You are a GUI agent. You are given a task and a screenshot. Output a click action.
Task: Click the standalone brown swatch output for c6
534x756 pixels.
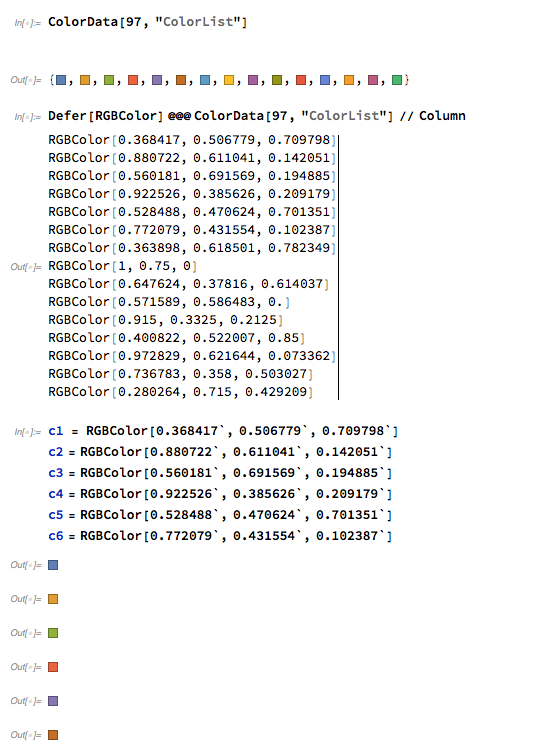coord(53,735)
